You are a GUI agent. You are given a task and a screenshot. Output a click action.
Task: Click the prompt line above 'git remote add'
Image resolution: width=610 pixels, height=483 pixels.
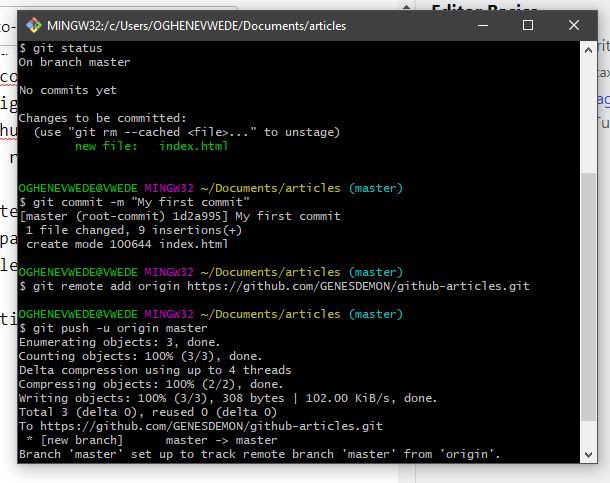[x=210, y=272]
